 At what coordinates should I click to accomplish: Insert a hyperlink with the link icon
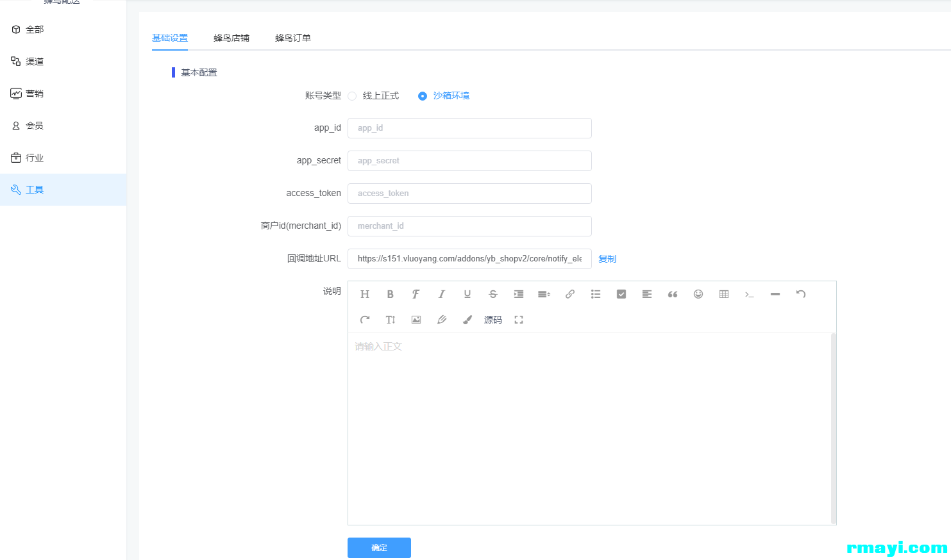[x=570, y=294]
